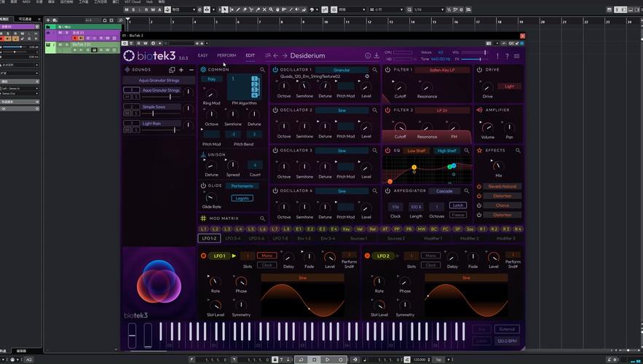Duplicate sound using the copy icon in Sounds

coord(172,70)
